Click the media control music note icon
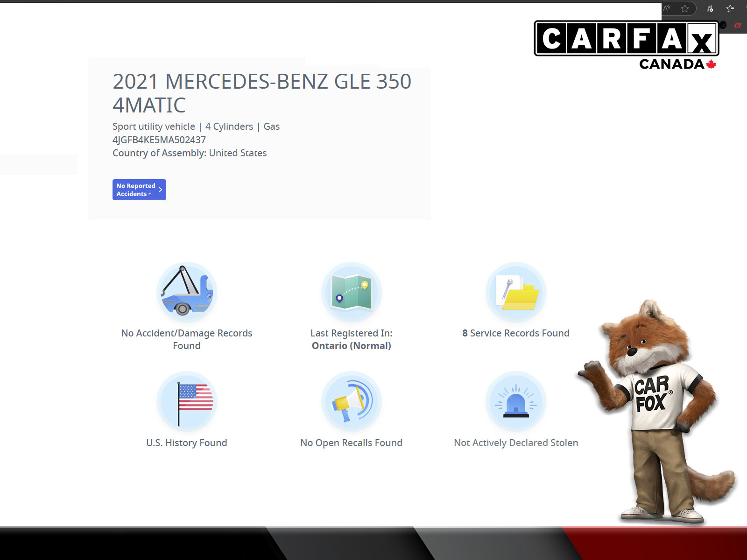 710,8
